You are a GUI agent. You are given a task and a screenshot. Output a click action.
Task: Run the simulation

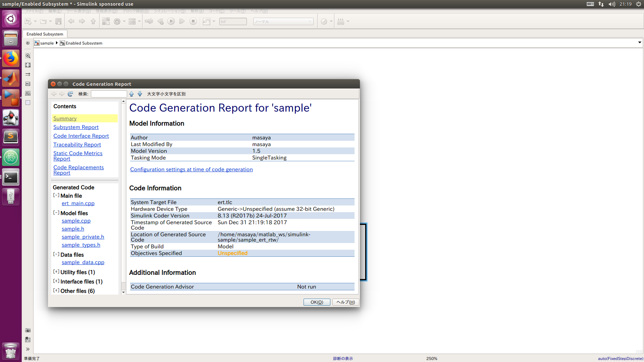171,21
